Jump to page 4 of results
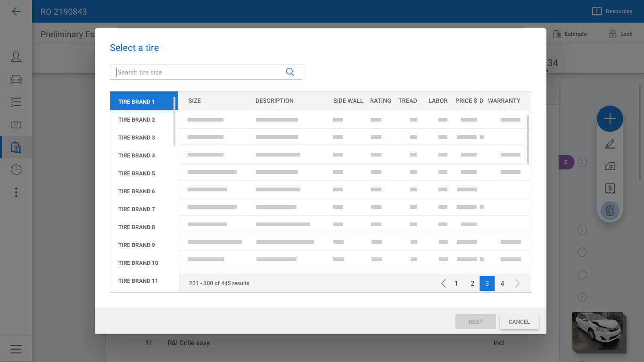The image size is (644, 362). pos(502,283)
